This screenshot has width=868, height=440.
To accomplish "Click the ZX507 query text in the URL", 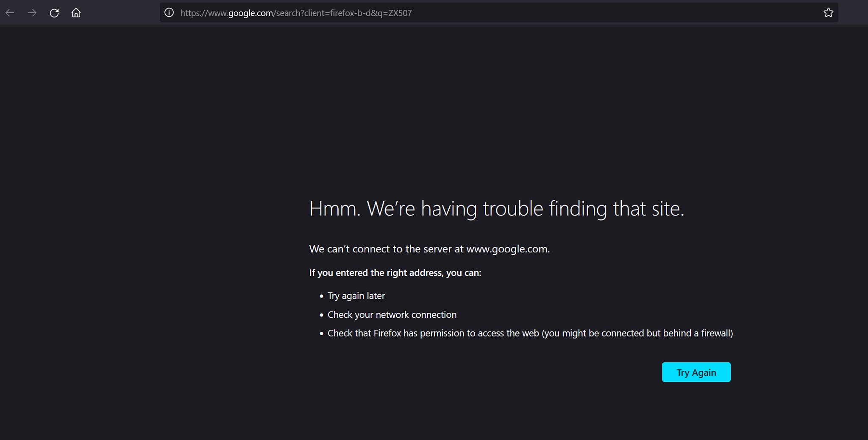I will (x=400, y=13).
